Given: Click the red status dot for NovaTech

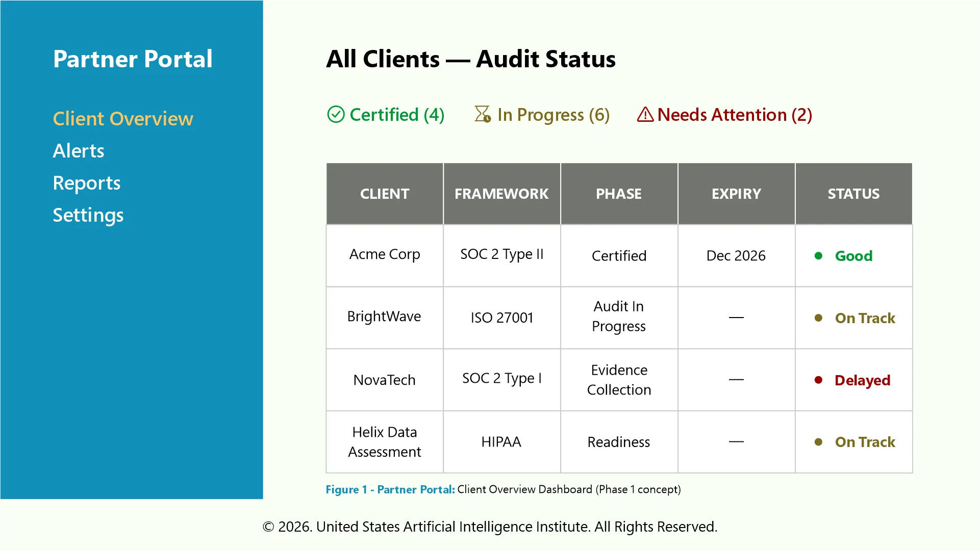Looking at the screenshot, I should coord(818,380).
